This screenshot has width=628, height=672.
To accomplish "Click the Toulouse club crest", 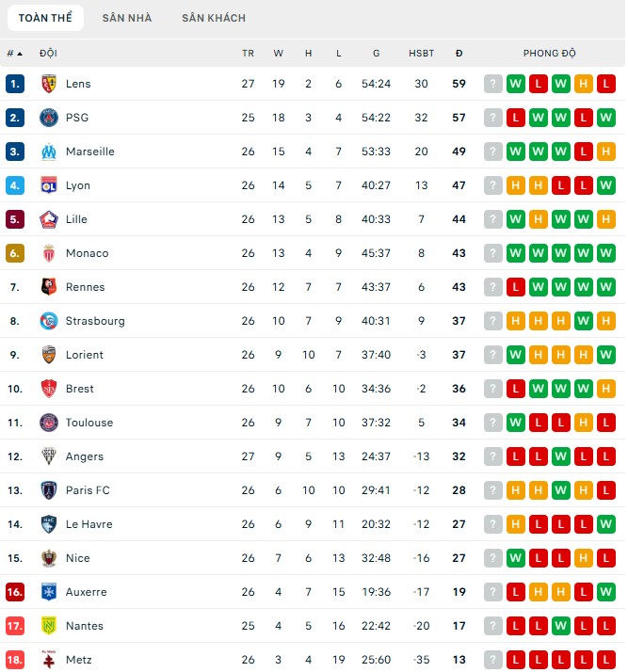I will click(x=49, y=423).
